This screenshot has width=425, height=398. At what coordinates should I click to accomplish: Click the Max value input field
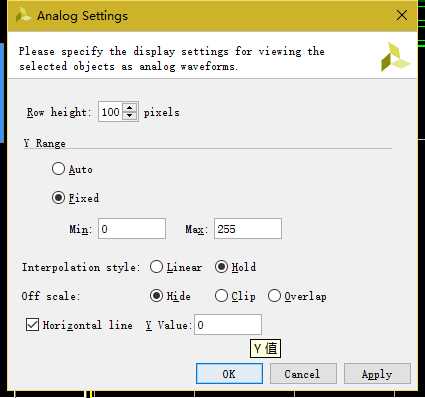click(248, 229)
